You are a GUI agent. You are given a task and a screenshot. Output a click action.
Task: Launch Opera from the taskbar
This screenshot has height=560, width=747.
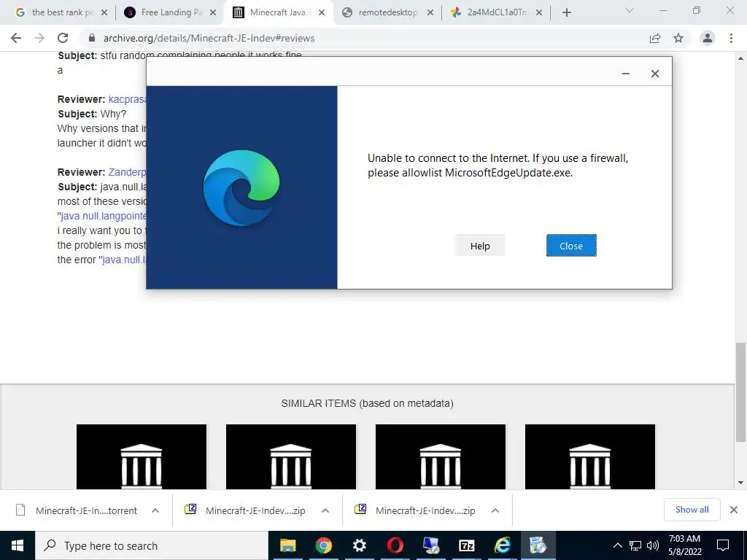click(395, 545)
